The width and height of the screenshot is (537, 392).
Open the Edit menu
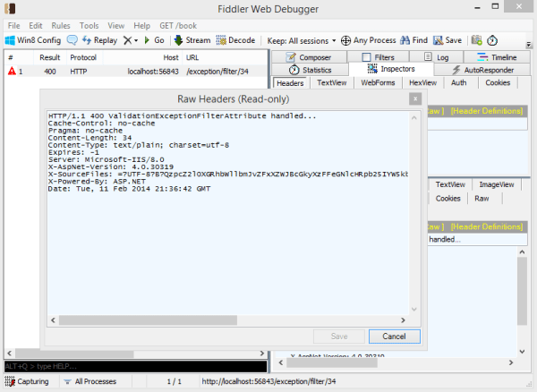click(x=35, y=26)
